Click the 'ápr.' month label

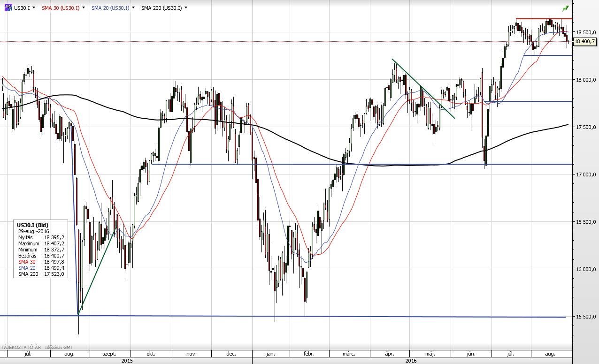(x=390, y=354)
